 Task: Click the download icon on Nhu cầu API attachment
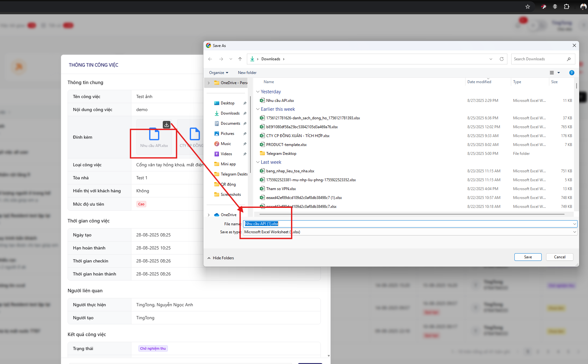click(x=167, y=125)
